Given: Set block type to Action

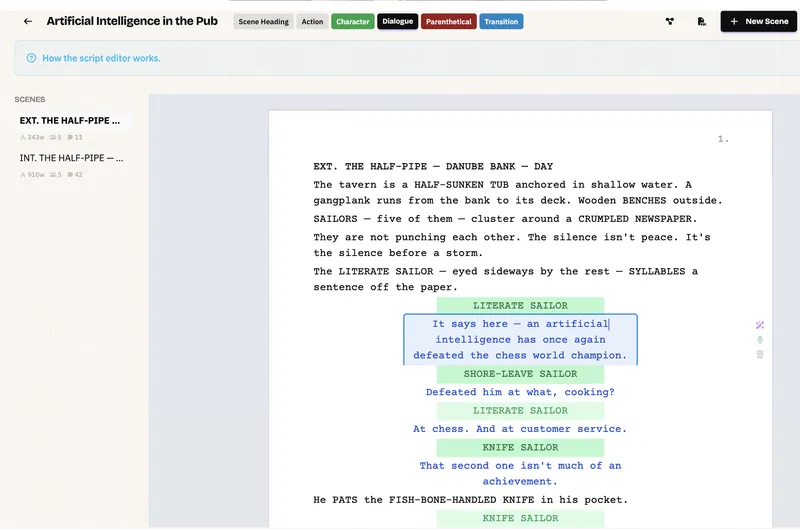Looking at the screenshot, I should pos(312,21).
